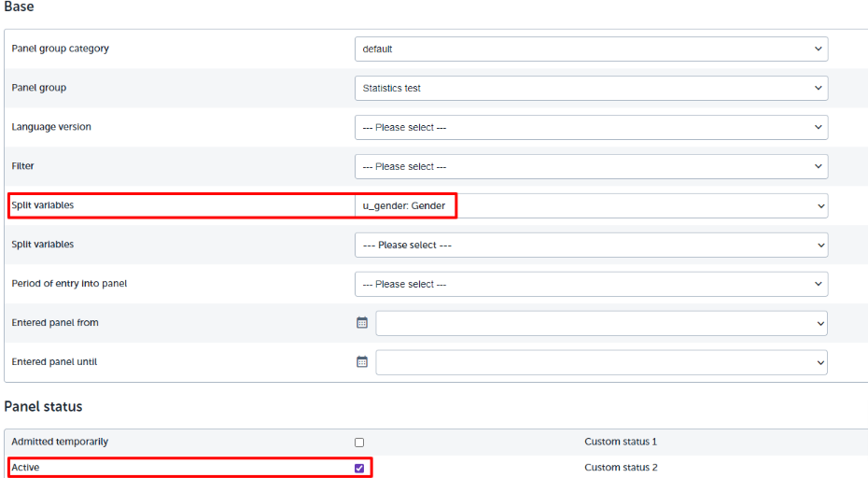Viewport: 868px width, 478px height.
Task: Expand the Language version dropdown
Action: click(591, 127)
